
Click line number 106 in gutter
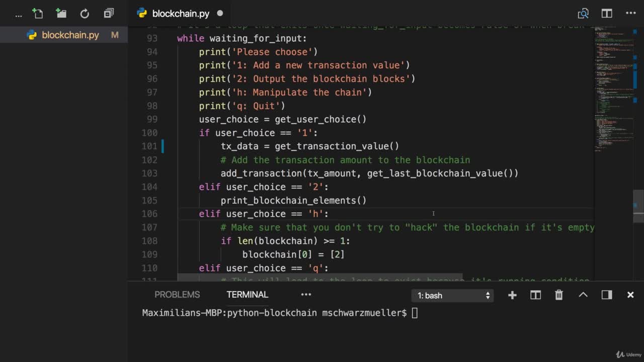149,214
